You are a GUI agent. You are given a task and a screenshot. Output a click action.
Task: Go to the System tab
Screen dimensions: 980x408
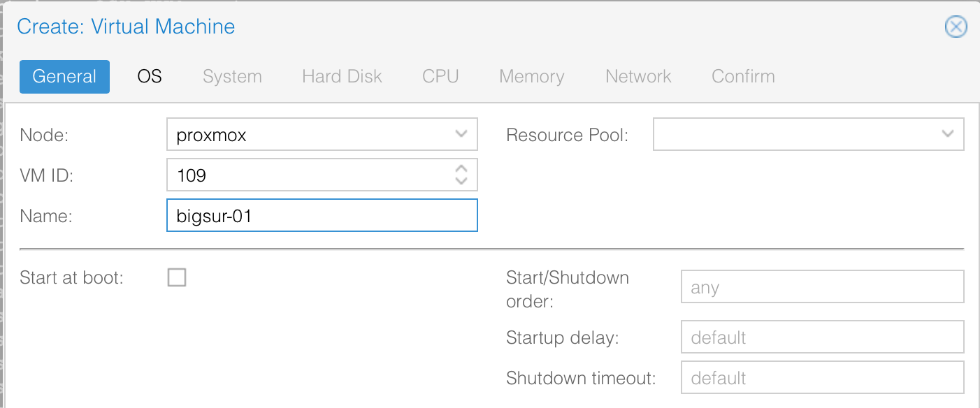pos(232,76)
